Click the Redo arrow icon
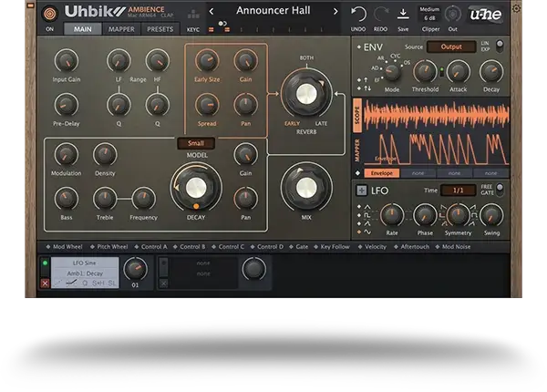The height and width of the screenshot is (392, 547). [x=381, y=14]
